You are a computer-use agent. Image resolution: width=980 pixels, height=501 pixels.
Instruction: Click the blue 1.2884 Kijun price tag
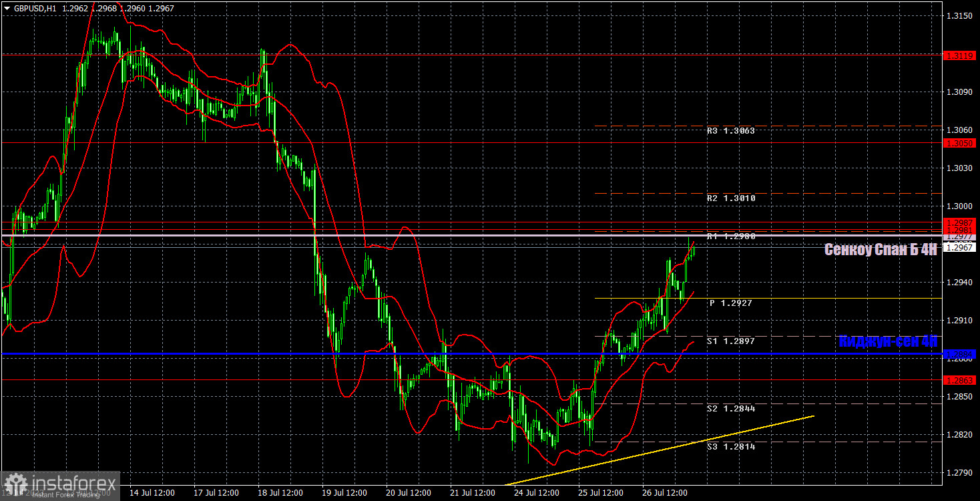[961, 354]
